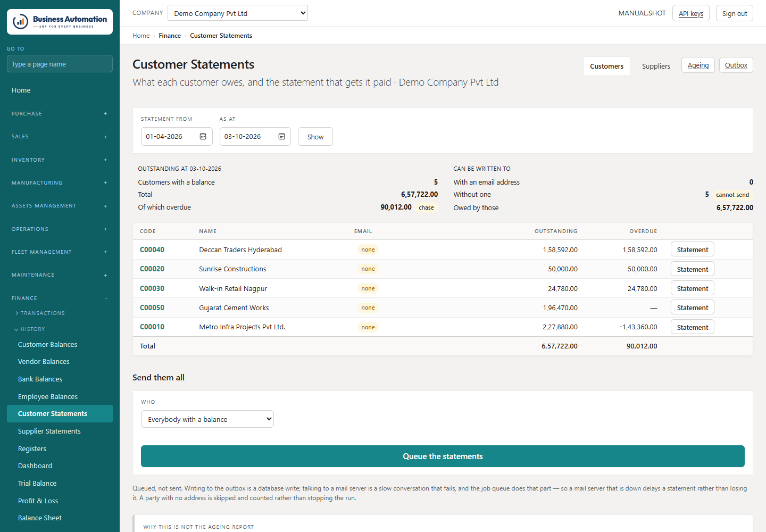Open customer code C00010
Viewport: 766px width, 532px height.
152,327
